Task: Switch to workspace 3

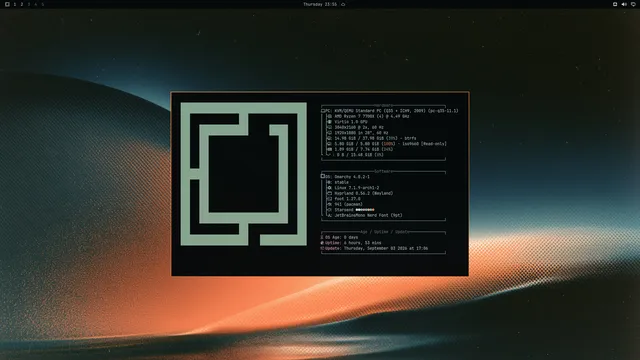Action: tap(29, 4)
